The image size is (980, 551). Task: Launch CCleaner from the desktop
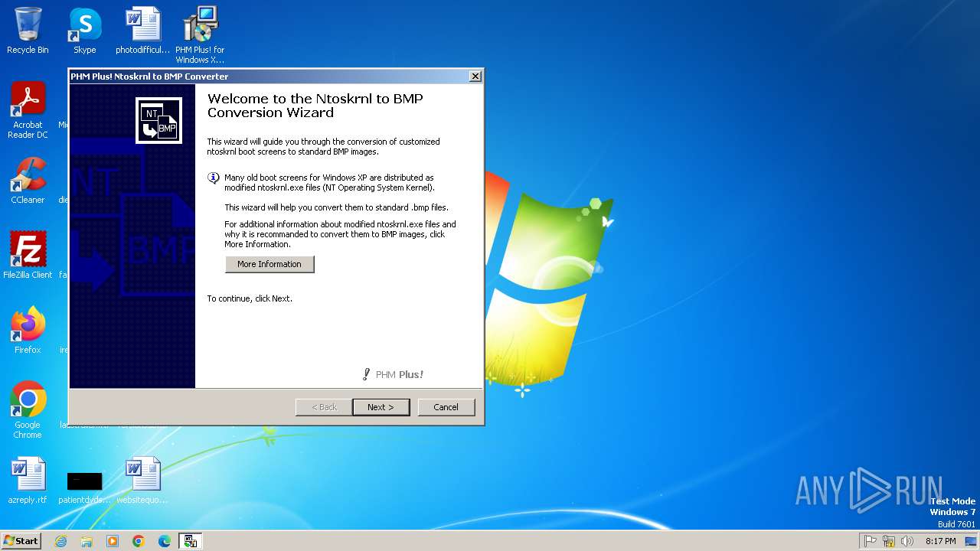click(x=28, y=181)
